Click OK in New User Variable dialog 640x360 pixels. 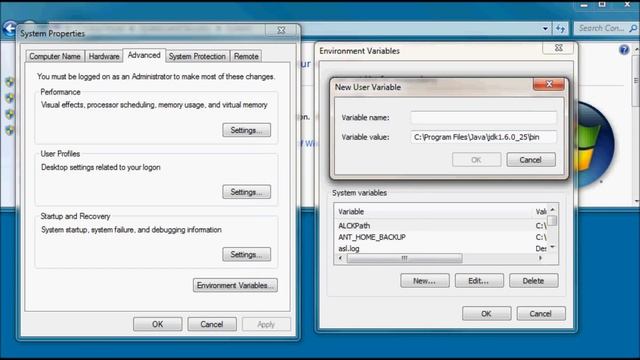[x=476, y=160]
